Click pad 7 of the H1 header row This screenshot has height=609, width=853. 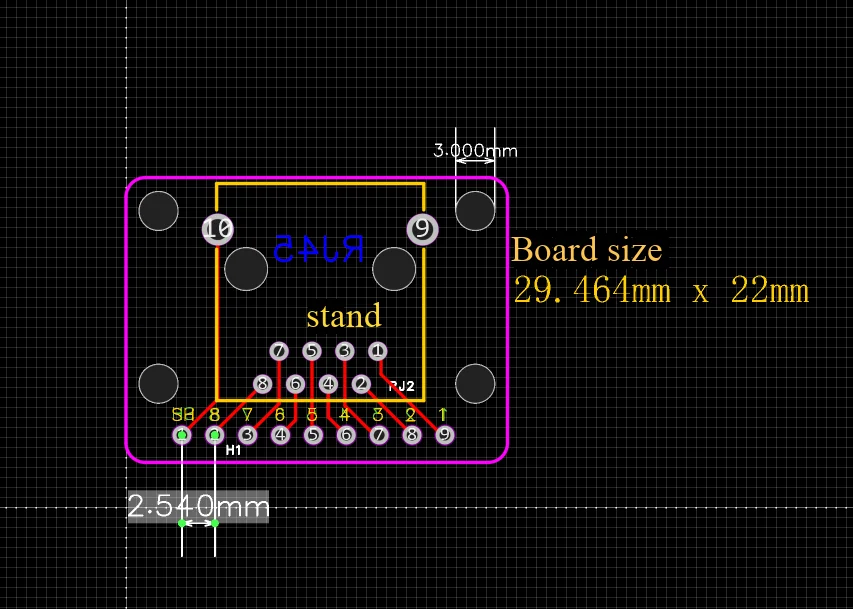(379, 434)
